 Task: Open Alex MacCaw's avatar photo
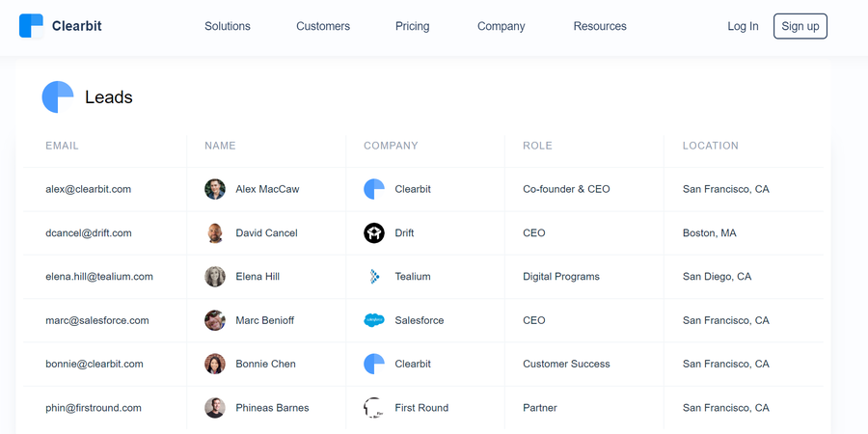click(x=215, y=189)
